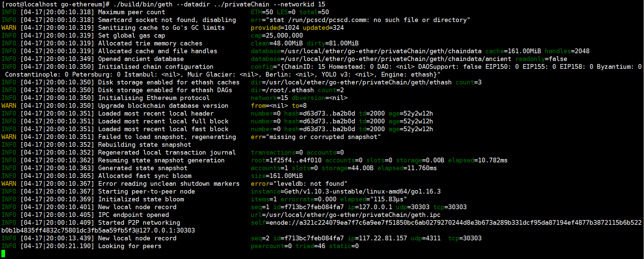
Task: Click the 'root=1f25f4..e4f010' value
Action: tap(286, 160)
